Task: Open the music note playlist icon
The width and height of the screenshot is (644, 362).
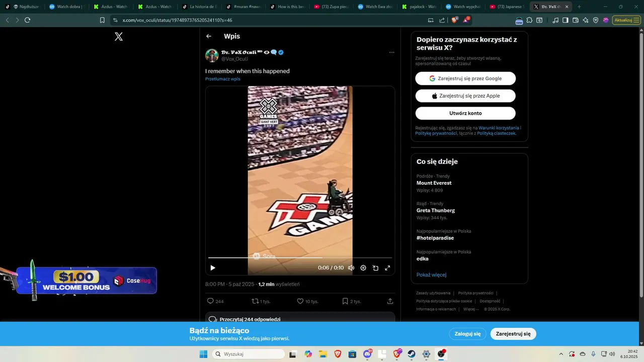Action: click(x=555, y=20)
